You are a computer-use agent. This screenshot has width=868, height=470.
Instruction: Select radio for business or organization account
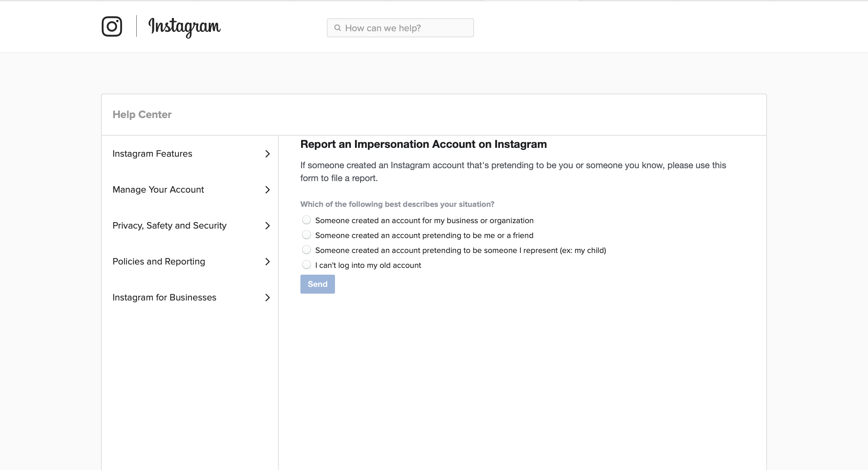click(307, 220)
